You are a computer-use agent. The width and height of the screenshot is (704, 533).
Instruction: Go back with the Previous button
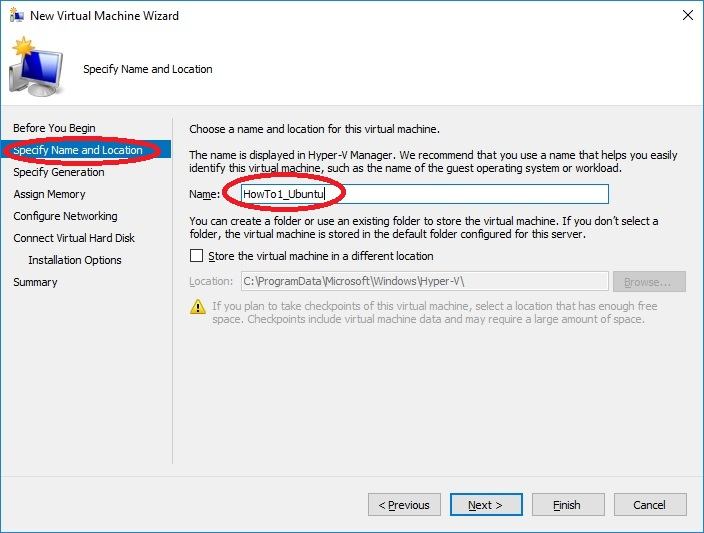point(404,505)
